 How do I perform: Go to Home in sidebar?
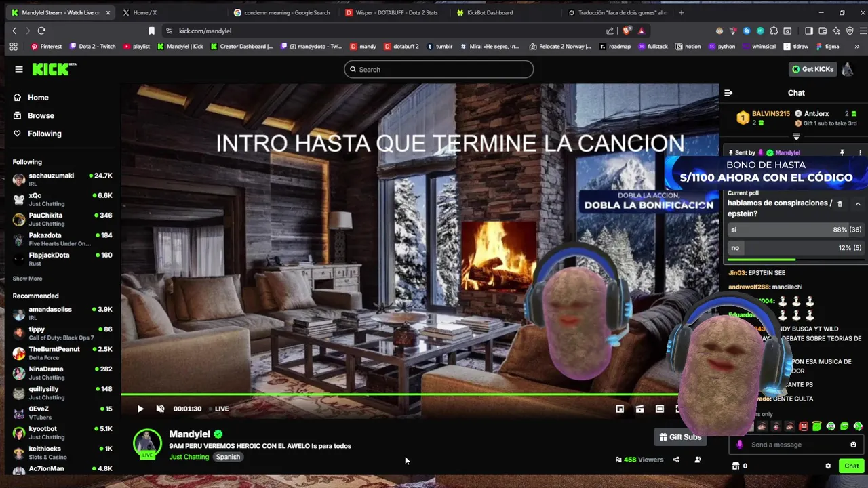[x=31, y=98]
